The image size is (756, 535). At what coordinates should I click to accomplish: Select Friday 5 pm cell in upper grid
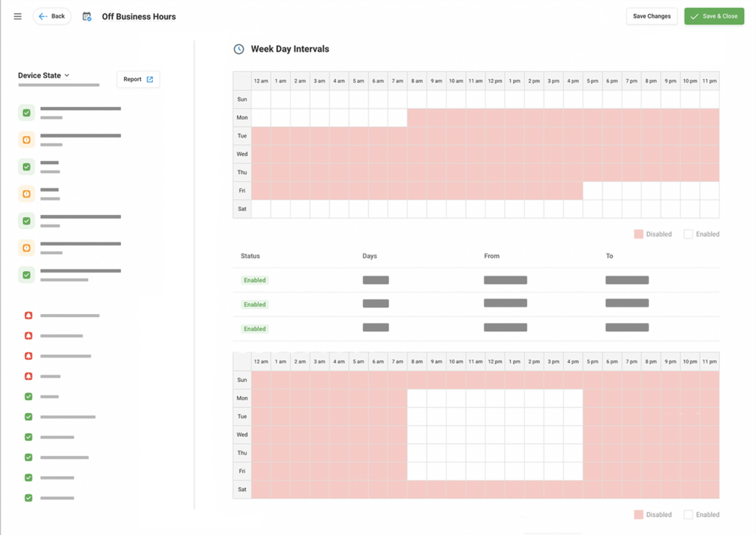[x=593, y=191]
